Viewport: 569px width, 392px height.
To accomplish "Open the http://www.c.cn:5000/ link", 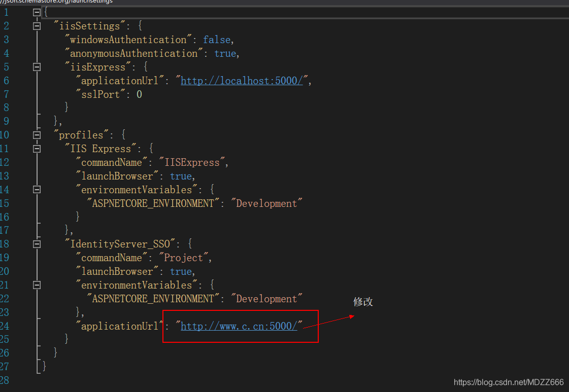I will pos(239,326).
